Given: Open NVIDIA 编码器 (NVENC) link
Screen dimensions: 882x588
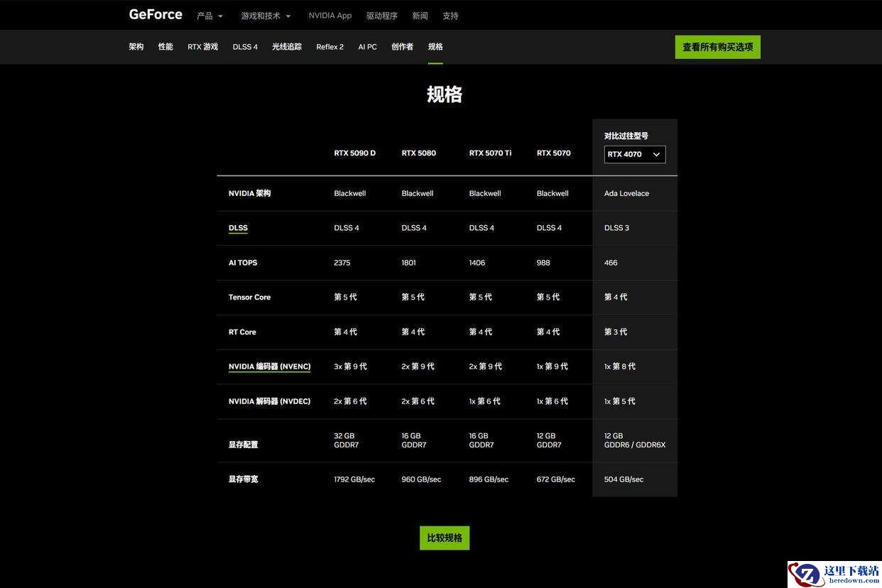Looking at the screenshot, I should coord(269,366).
